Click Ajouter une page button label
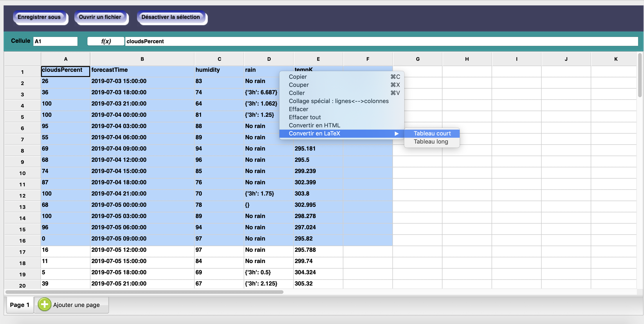Viewport: 644px width, 324px height. click(76, 305)
